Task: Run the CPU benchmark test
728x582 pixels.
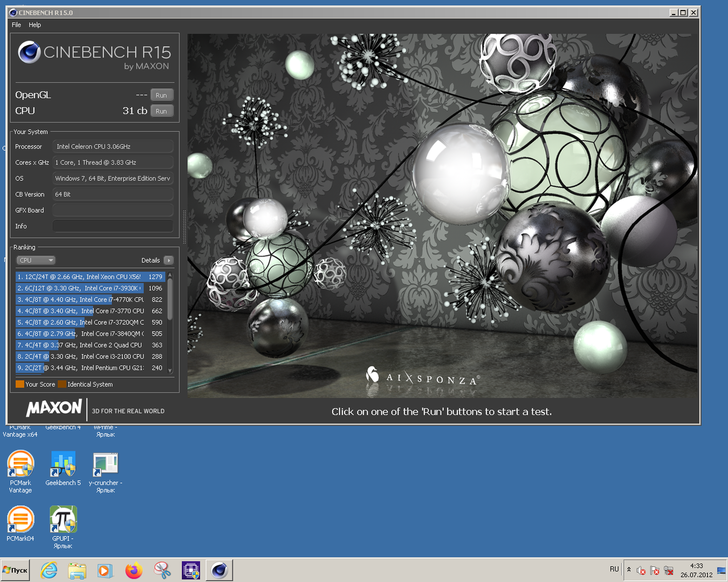Action: (x=161, y=111)
